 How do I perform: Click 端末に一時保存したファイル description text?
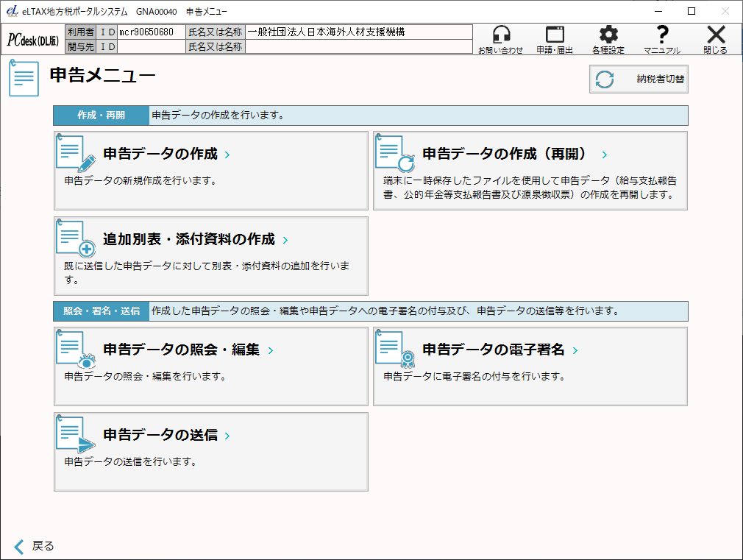click(x=530, y=188)
